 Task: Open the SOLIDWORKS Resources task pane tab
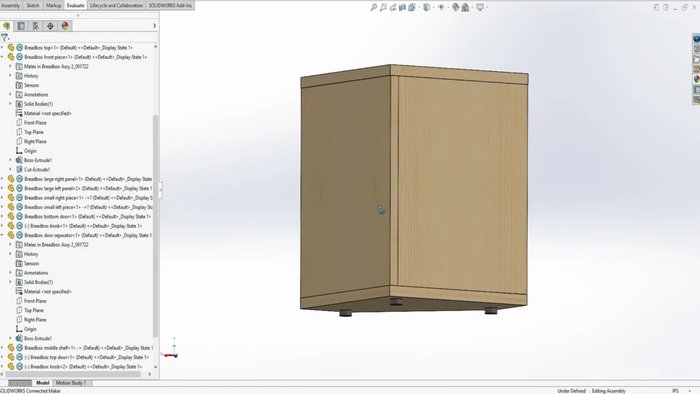pyautogui.click(x=696, y=39)
